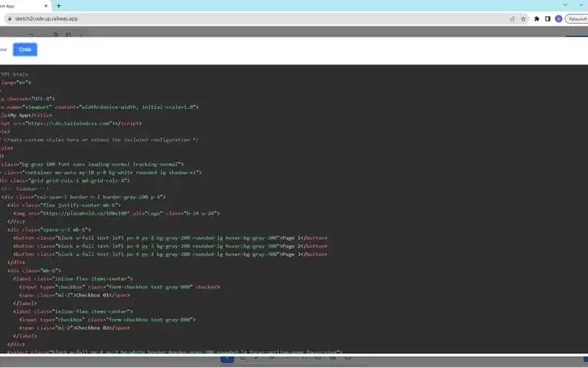Click the meta viewport code line

coord(99,107)
